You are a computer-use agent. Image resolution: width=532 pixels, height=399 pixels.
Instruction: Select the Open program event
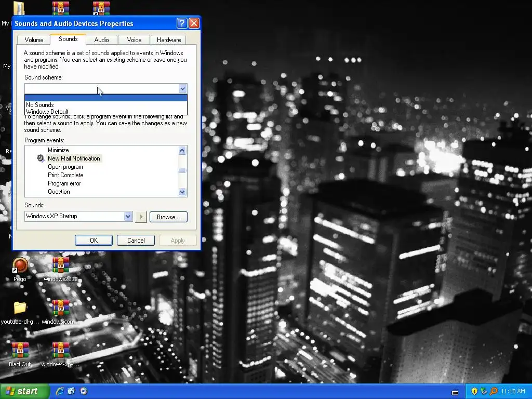tap(65, 167)
